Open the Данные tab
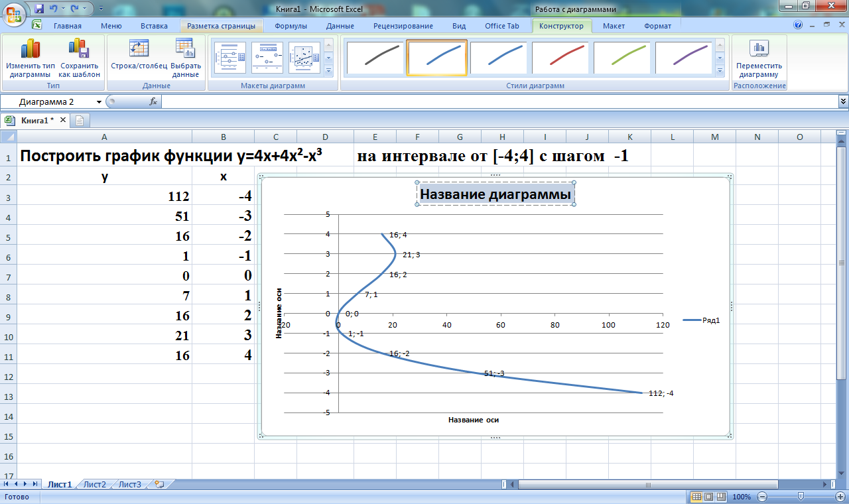Screen dimensions: 849x504 click(340, 26)
